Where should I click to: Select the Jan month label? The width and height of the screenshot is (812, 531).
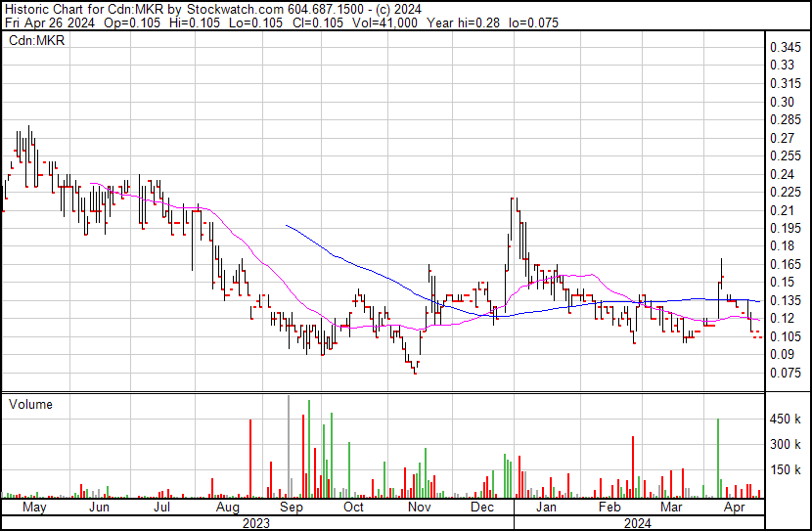click(x=546, y=507)
